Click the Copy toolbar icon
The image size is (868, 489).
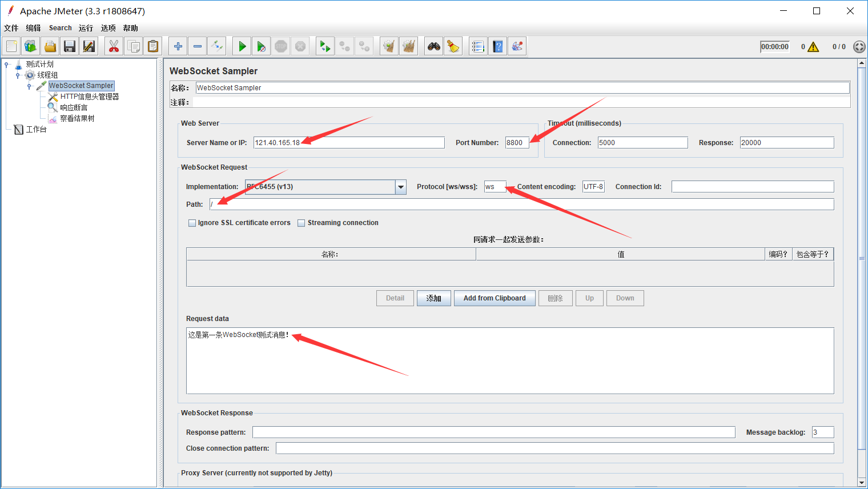coord(134,46)
